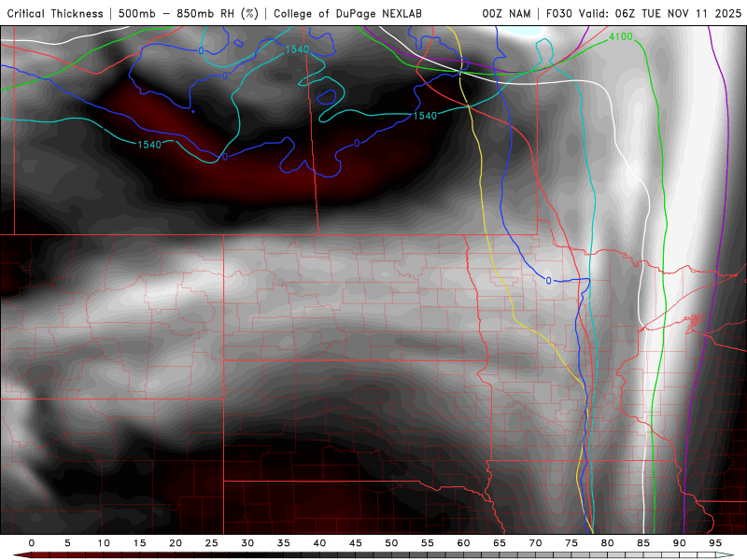Viewport: 747px width, 560px height.
Task: Select the "Valid: 06Z TUE NOV 11 2025" text
Action: (660, 14)
